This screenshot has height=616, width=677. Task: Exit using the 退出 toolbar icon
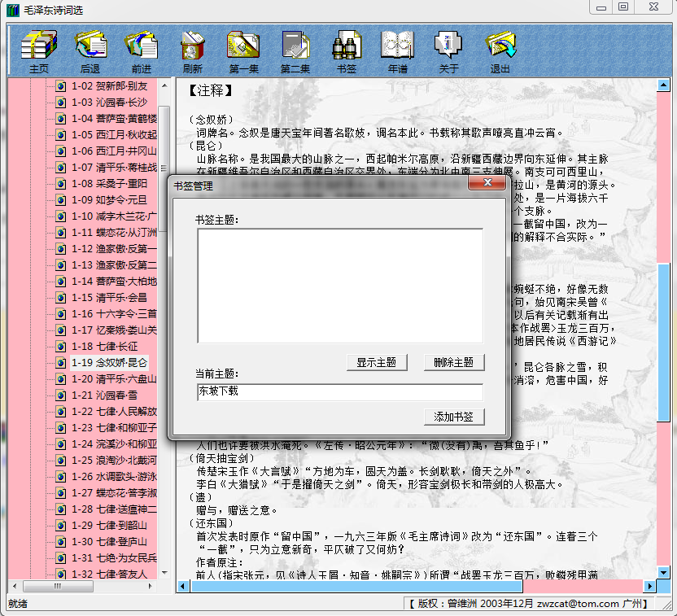click(500, 51)
